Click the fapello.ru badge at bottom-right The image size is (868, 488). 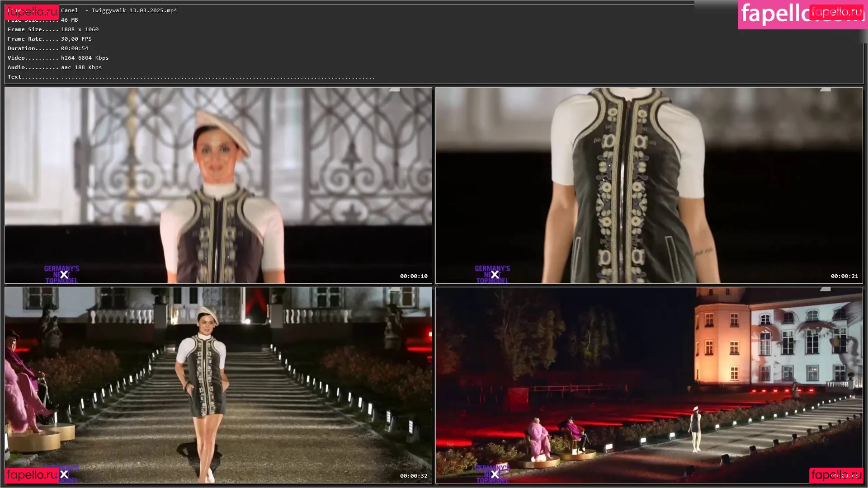point(835,475)
